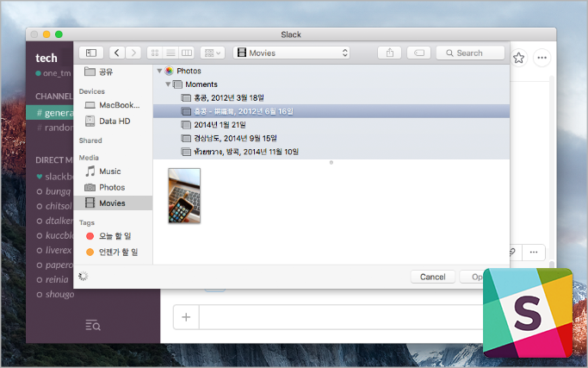This screenshot has height=368, width=588.
Task: Open direct message with liverex
Action: pos(54,250)
